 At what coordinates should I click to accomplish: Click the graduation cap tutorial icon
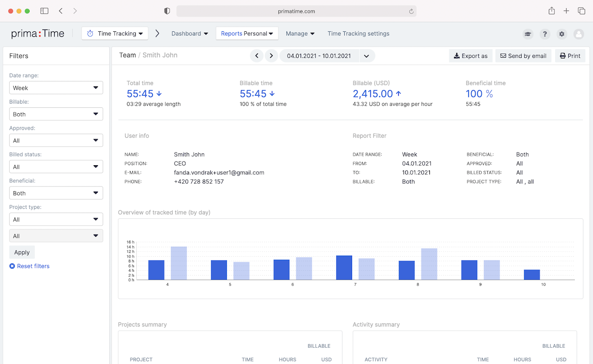(527, 34)
